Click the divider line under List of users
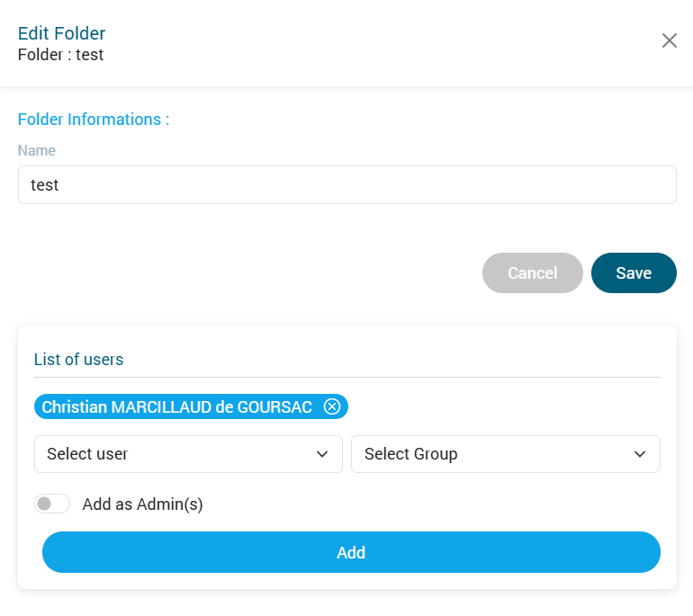This screenshot has height=616, width=693. tap(346, 377)
